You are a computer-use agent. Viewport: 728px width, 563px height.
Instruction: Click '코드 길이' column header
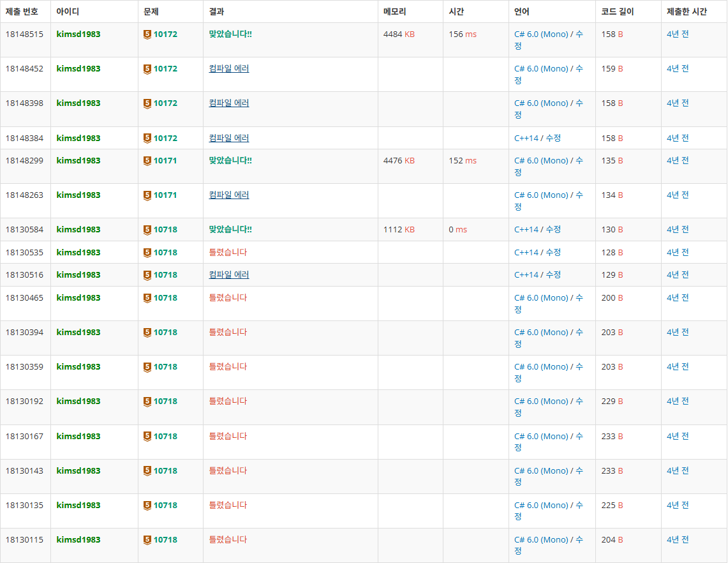[618, 11]
